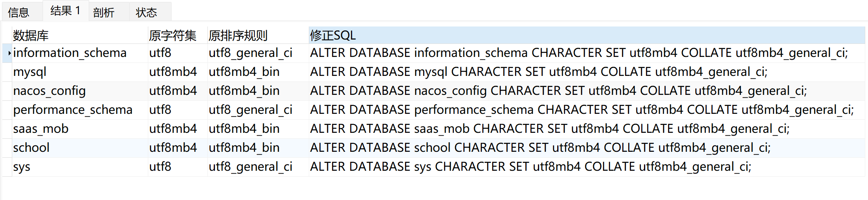868x200 pixels.
Task: Open the 剖析 tab
Action: pyautogui.click(x=104, y=12)
